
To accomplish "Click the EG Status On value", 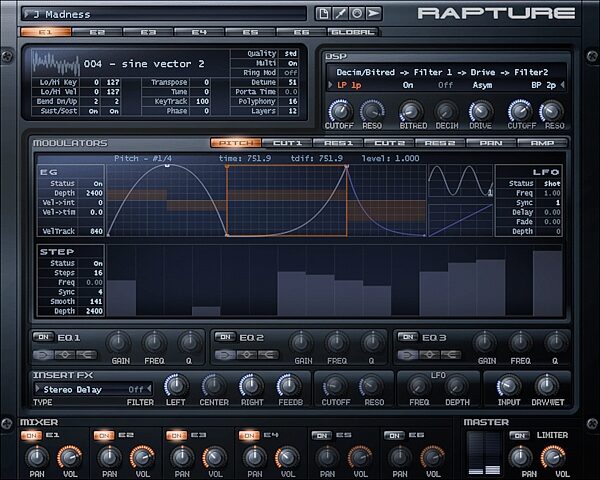I will click(98, 183).
